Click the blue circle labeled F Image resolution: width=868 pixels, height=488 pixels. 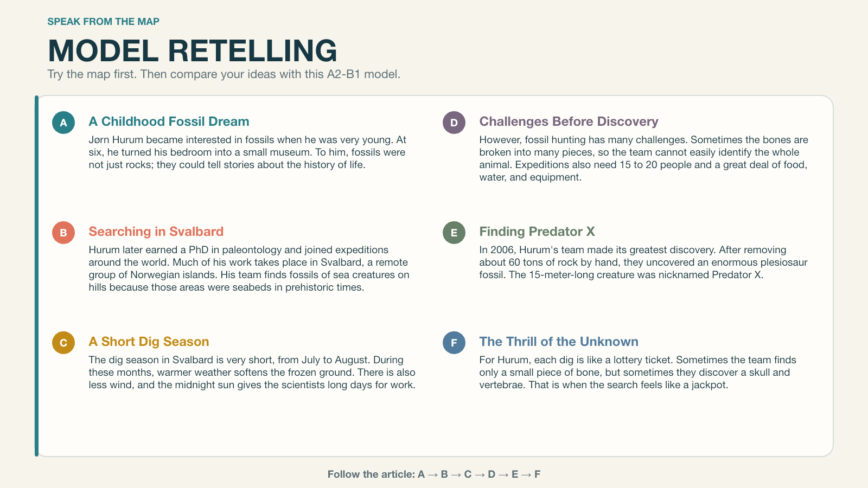coord(454,343)
